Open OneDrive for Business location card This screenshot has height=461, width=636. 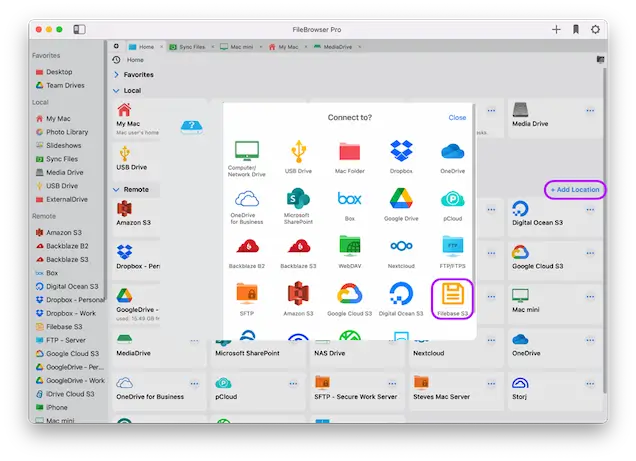(x=159, y=389)
